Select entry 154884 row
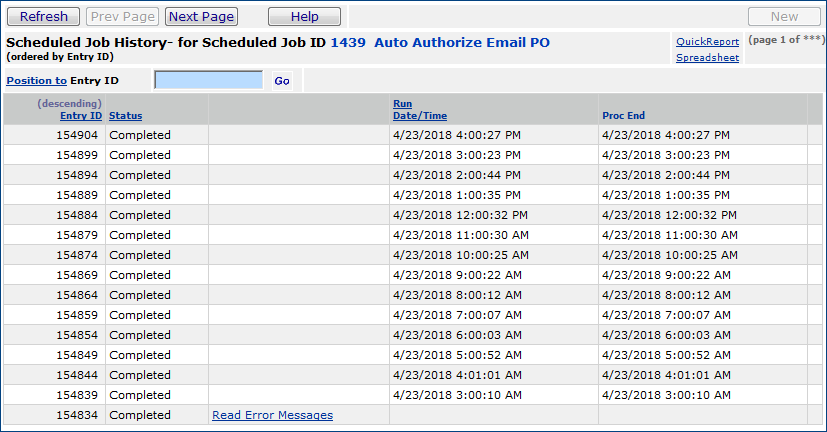This screenshot has width=827, height=432. (x=80, y=215)
